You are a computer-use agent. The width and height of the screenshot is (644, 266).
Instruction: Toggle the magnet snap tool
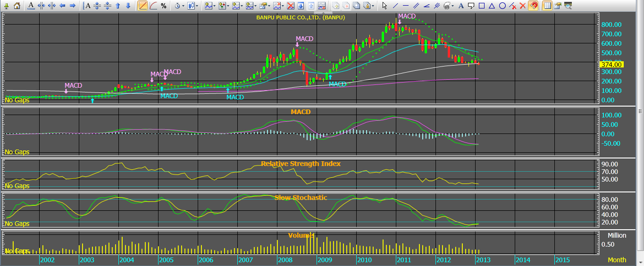coord(533,6)
